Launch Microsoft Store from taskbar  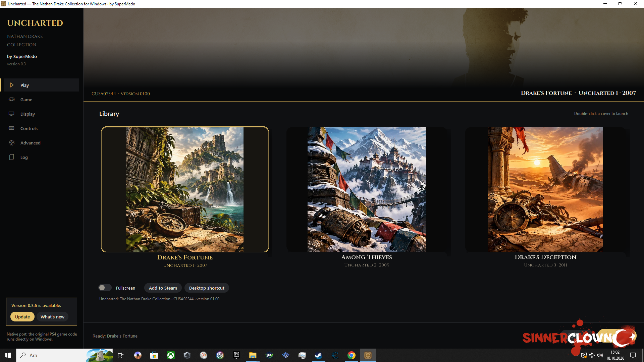coord(154,355)
